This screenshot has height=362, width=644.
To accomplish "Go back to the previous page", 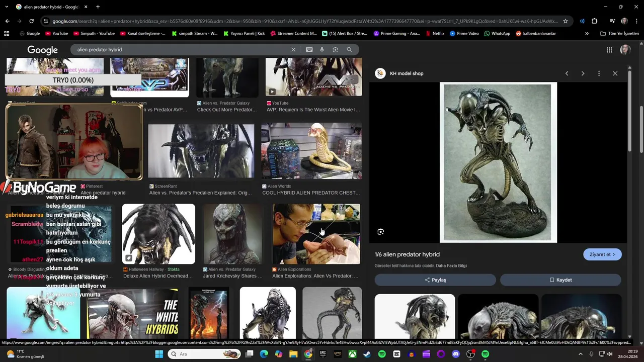I will click(7, 21).
